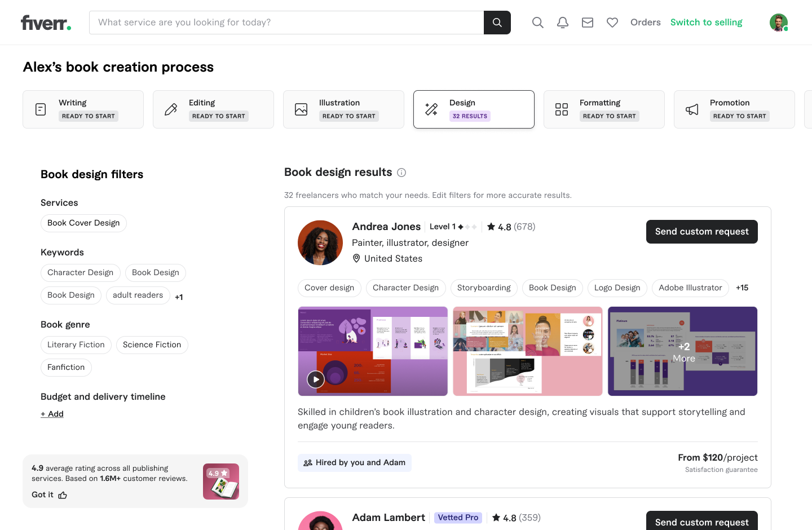
Task: Toggle the Science Fiction genre chip
Action: click(152, 345)
